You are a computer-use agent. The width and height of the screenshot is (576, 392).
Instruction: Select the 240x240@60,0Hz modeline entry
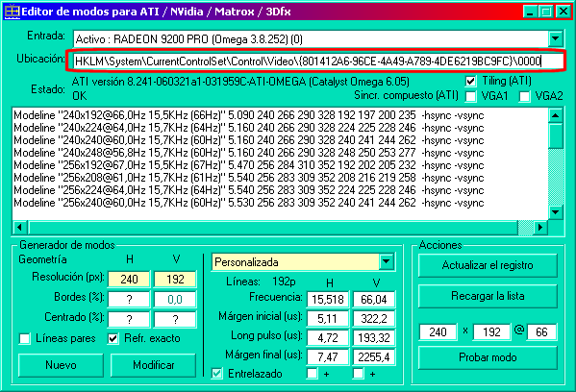pos(249,140)
